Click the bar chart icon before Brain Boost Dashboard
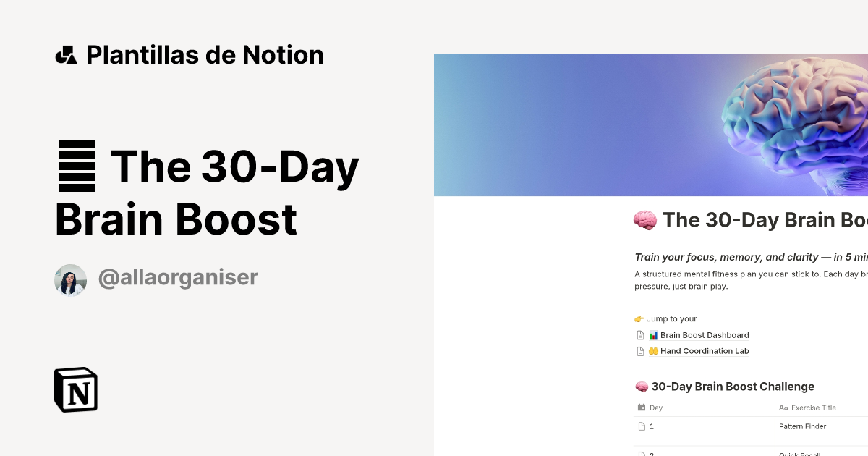The width and height of the screenshot is (868, 456). pos(653,334)
